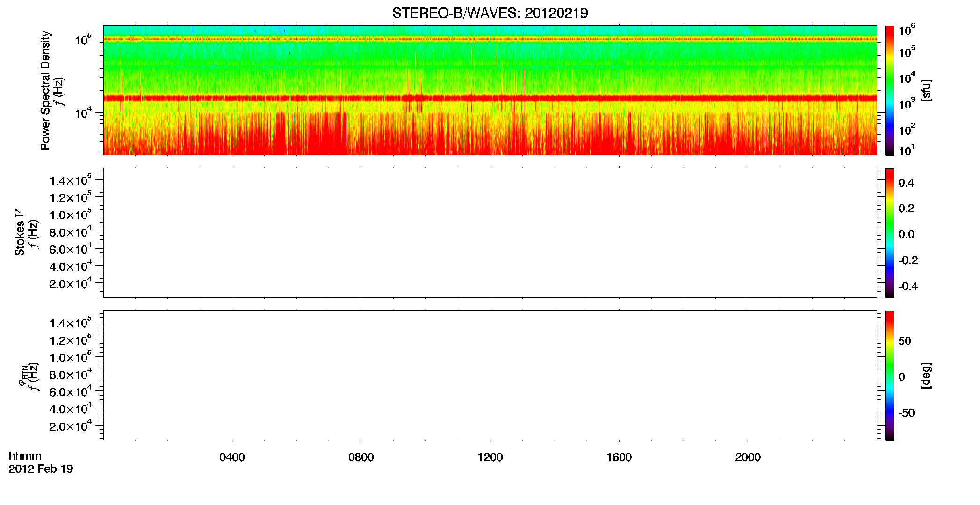980x505 pixels.
Task: Click the Stokes V colorbar
Action: 890,233
